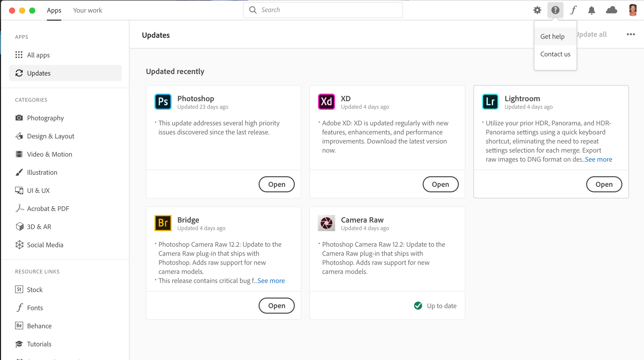
Task: Switch to the Your work tab
Action: click(x=88, y=10)
